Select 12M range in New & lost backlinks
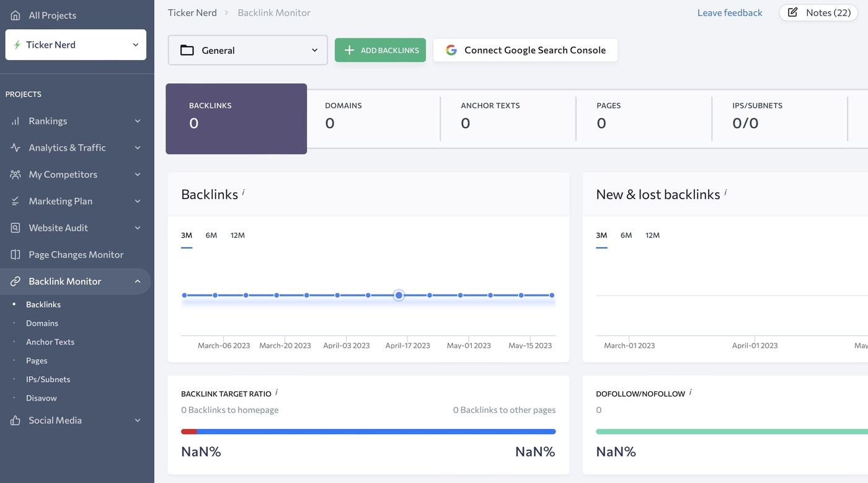This screenshot has height=483, width=868. [652, 235]
